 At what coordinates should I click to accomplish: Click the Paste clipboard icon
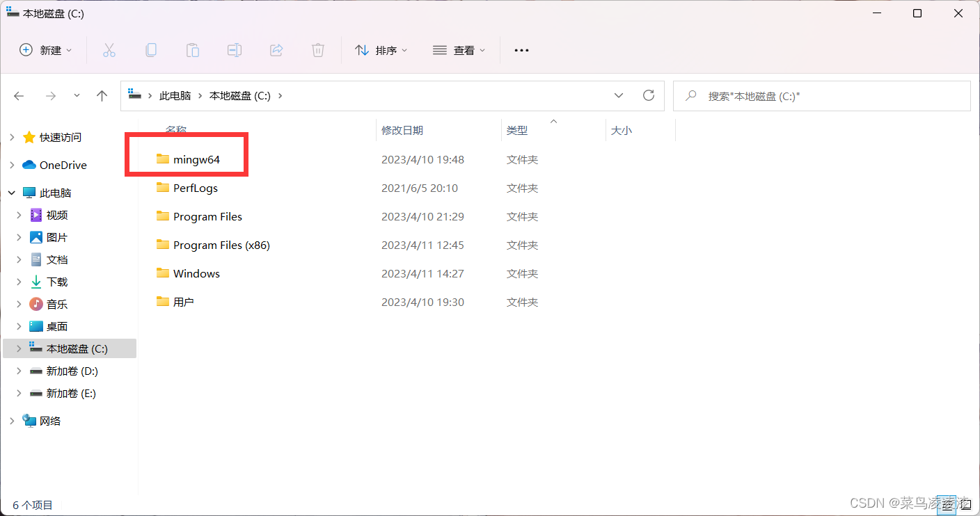(x=193, y=50)
